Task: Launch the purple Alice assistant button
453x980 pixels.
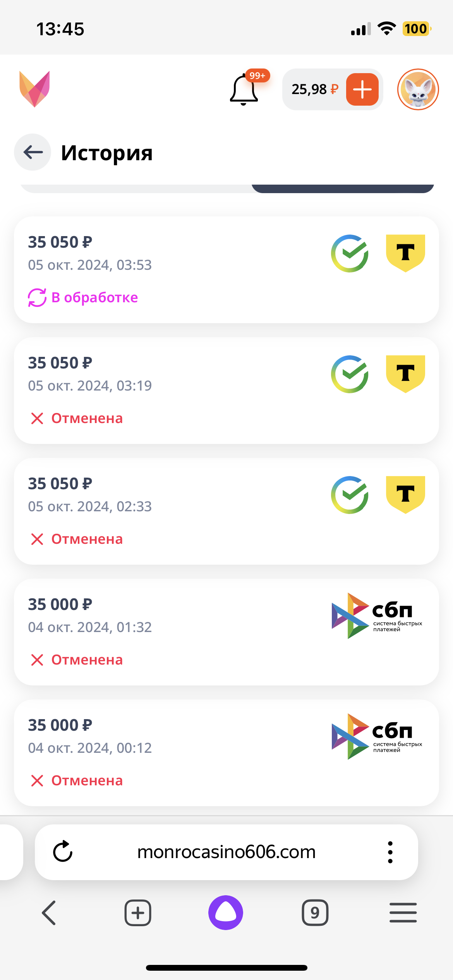Action: 226,912
